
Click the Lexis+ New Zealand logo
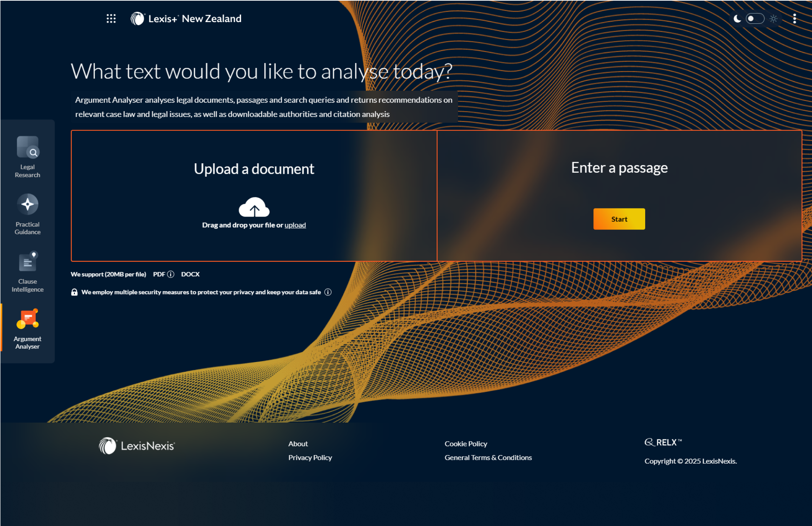point(186,19)
